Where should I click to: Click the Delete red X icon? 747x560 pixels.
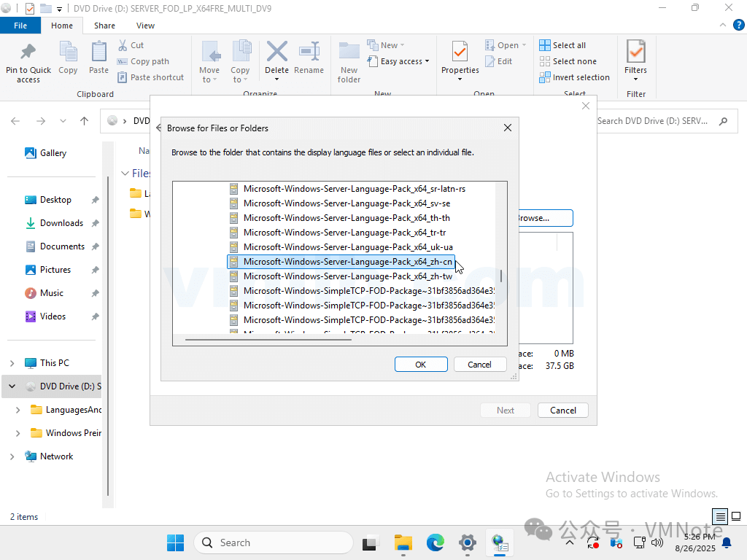tap(276, 52)
